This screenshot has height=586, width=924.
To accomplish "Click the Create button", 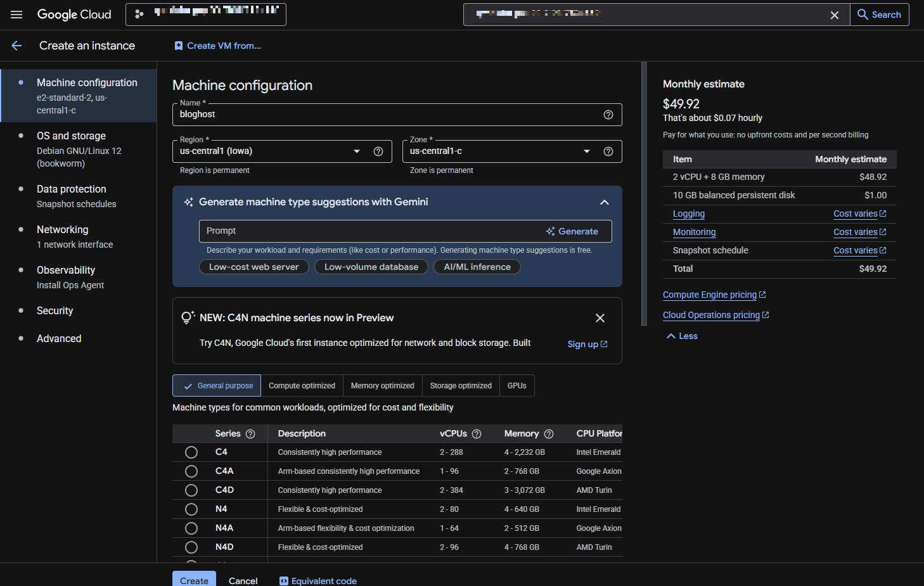I will pyautogui.click(x=194, y=579).
